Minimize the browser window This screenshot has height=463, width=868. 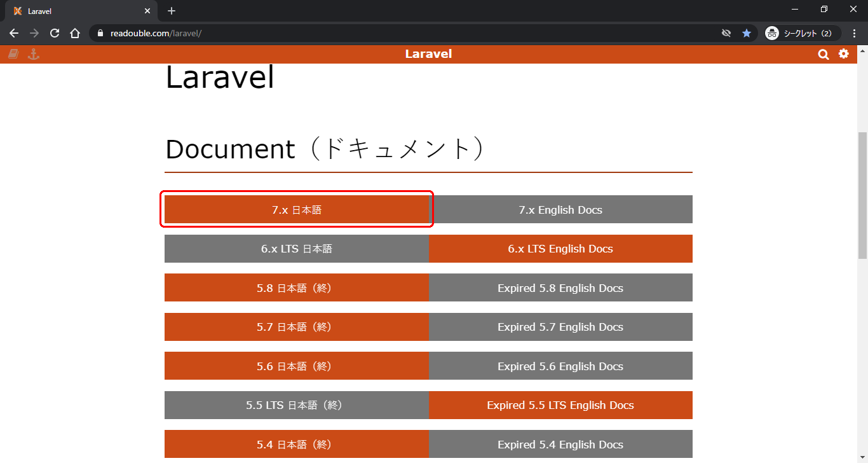(x=795, y=9)
